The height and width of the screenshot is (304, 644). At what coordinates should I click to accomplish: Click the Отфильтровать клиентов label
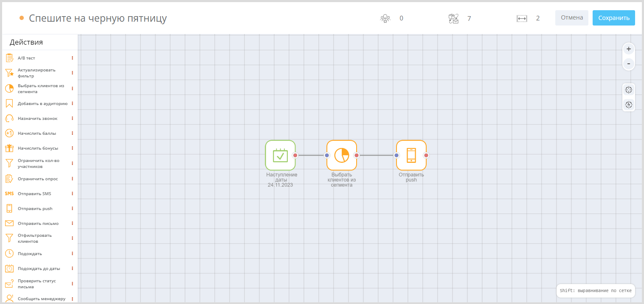[x=35, y=238]
